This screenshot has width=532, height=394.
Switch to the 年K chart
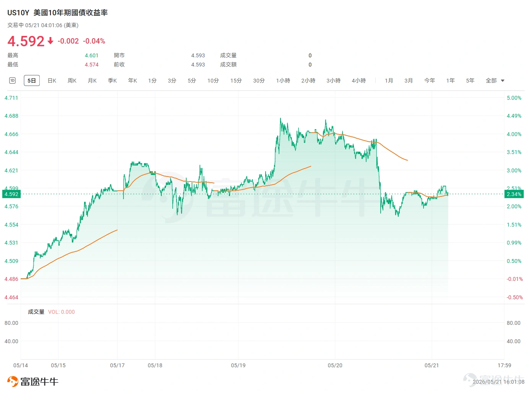click(133, 81)
